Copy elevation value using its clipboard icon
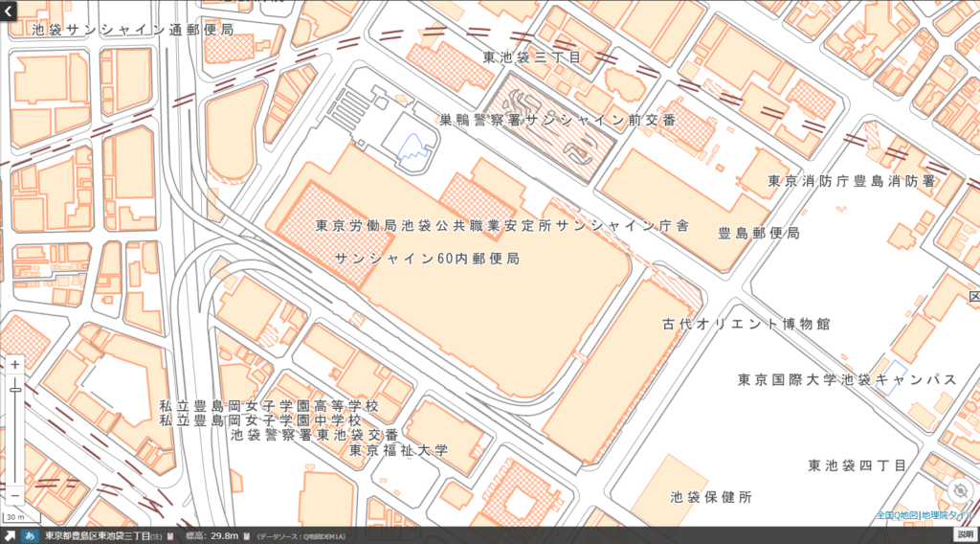The image size is (980, 544). (247, 535)
